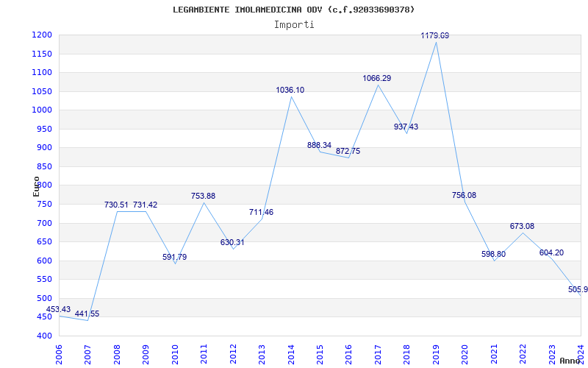The height and width of the screenshot is (368, 588).
Task: Click the data label 1066.29
Action: point(376,79)
